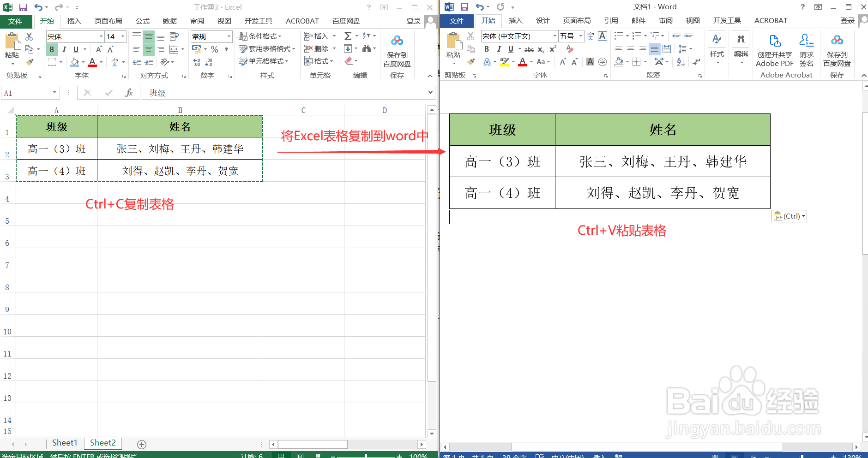Toggle Word justify alignment button
Image resolution: width=868 pixels, height=458 pixels.
coord(655,49)
